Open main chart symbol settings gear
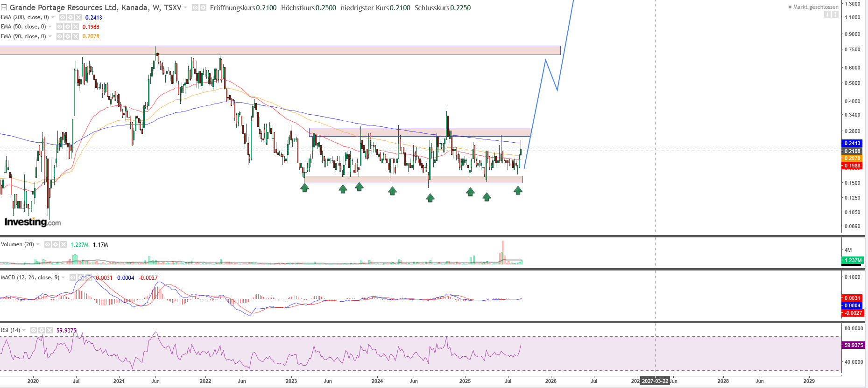The height and width of the screenshot is (388, 868). (203, 7)
